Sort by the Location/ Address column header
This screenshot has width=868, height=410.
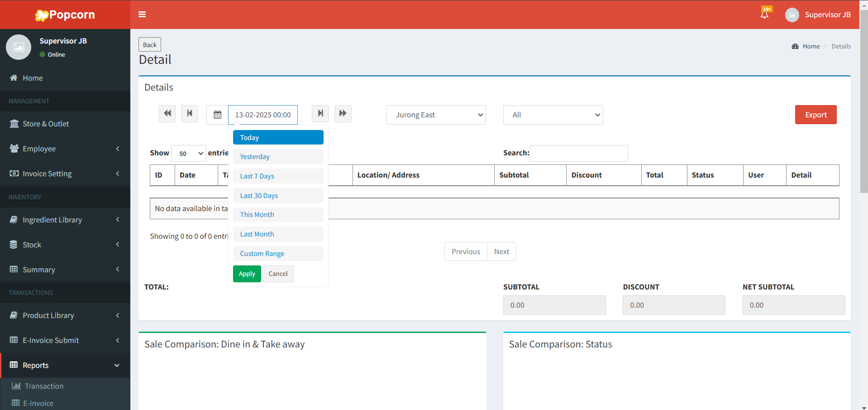pos(424,175)
